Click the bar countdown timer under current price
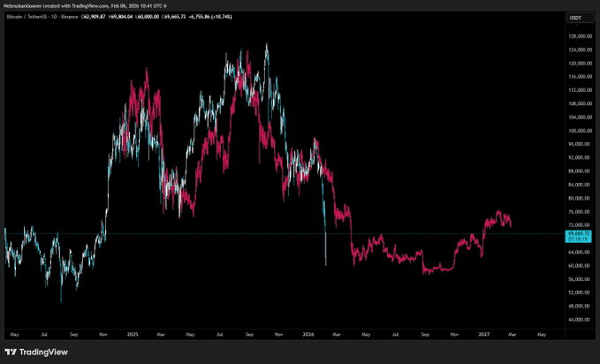Image resolution: width=600 pixels, height=364 pixels. pos(580,238)
